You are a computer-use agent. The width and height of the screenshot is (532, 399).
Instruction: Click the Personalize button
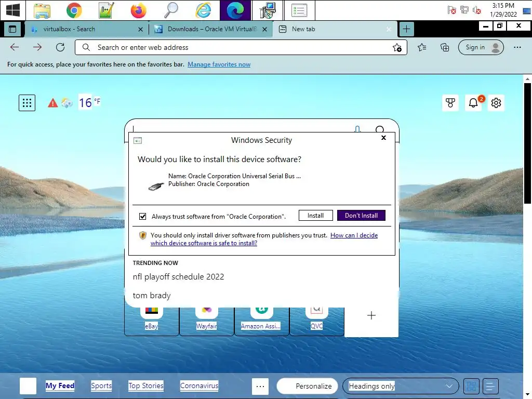pos(307,386)
